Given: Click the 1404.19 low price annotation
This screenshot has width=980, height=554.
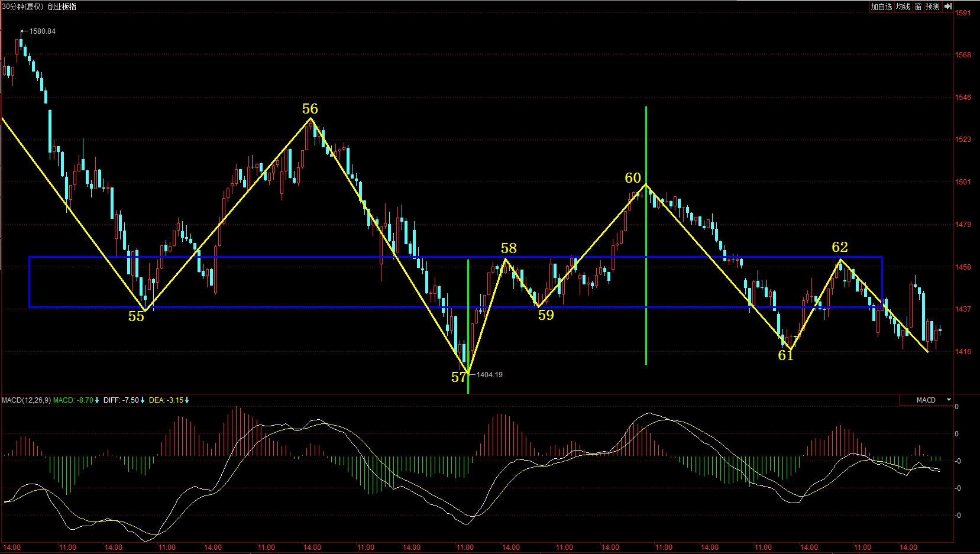Looking at the screenshot, I should tap(489, 375).
